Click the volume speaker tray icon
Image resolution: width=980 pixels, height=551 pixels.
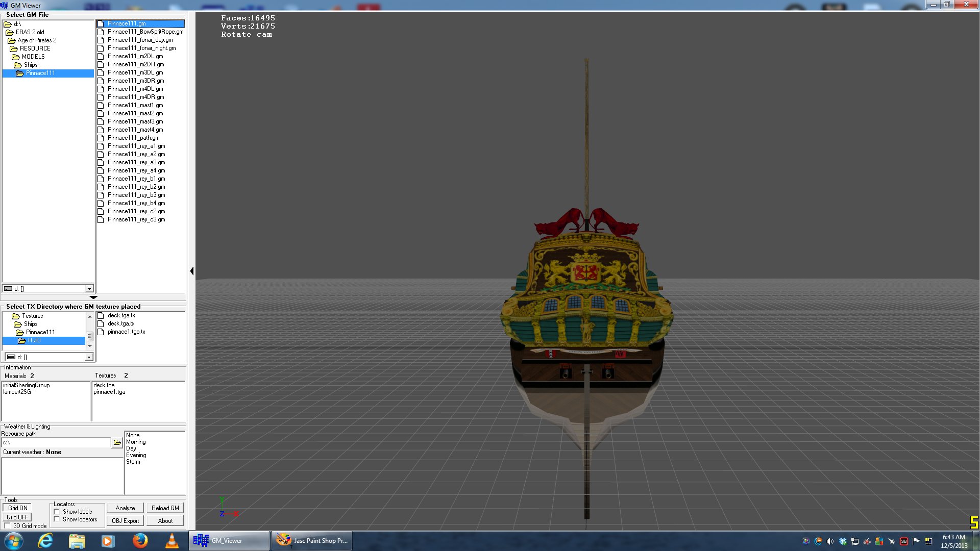pyautogui.click(x=830, y=541)
